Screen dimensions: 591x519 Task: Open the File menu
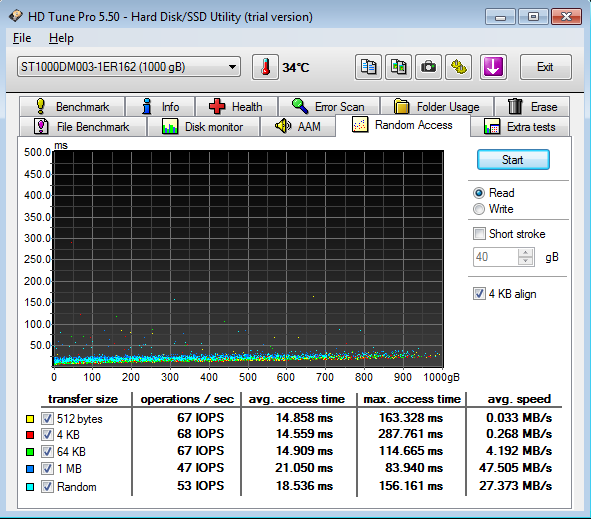[22, 38]
